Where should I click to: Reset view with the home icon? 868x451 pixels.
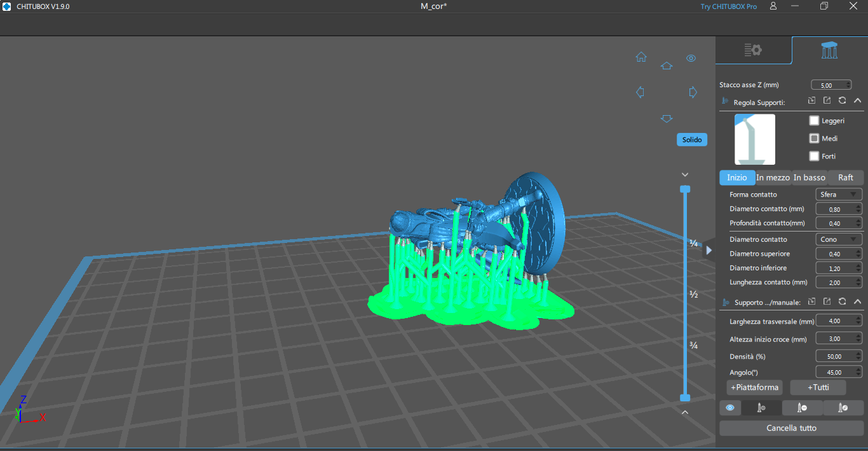(x=641, y=57)
